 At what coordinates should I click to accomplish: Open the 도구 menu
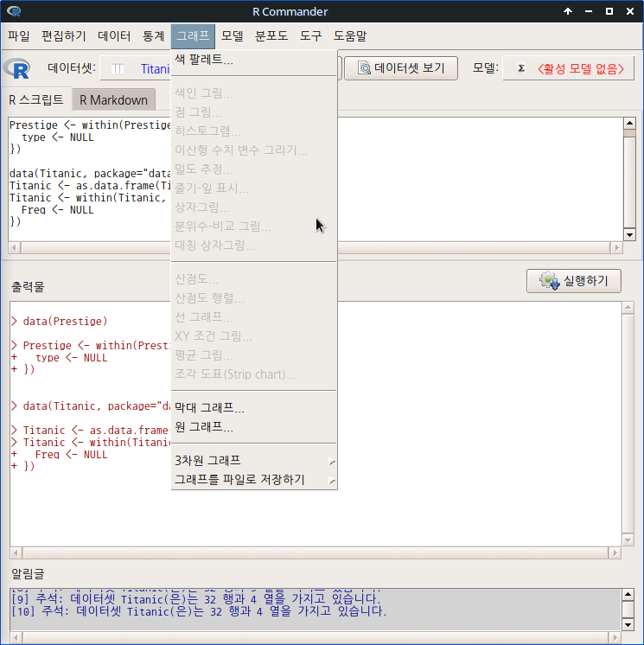(x=310, y=36)
